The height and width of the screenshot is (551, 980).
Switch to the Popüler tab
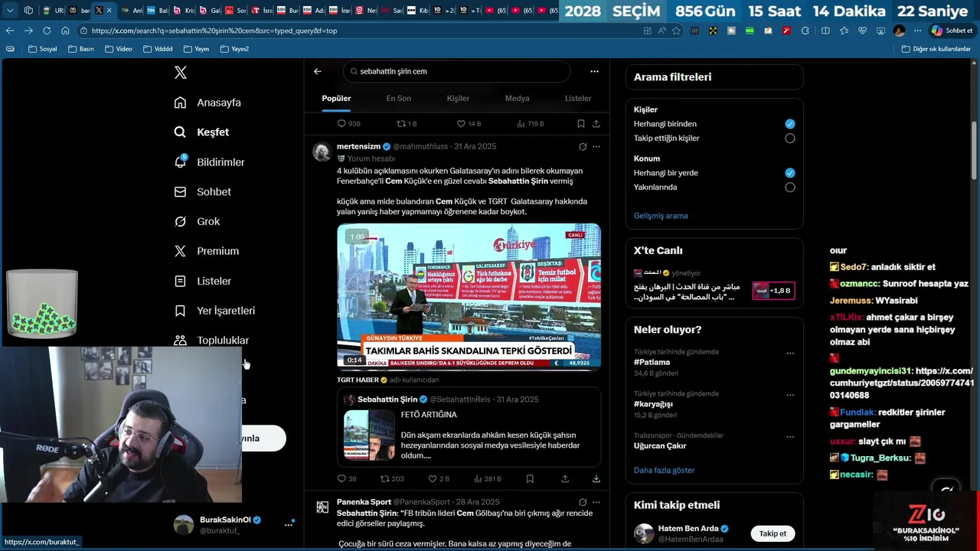(336, 99)
